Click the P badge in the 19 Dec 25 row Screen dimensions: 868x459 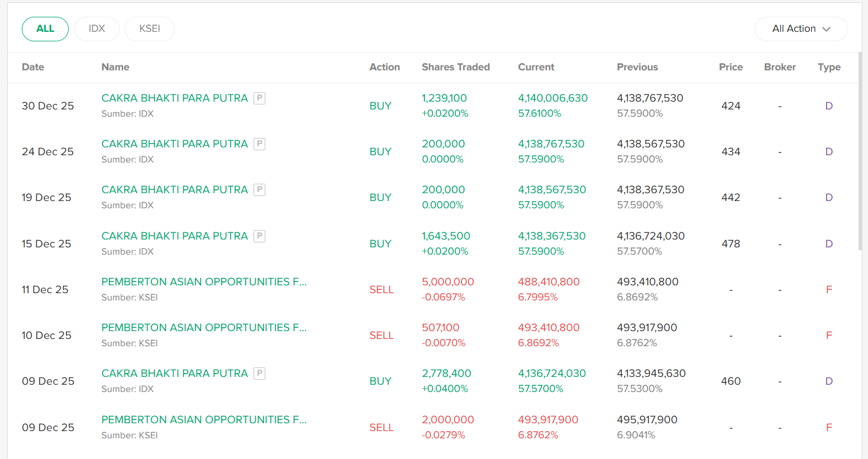pos(259,190)
